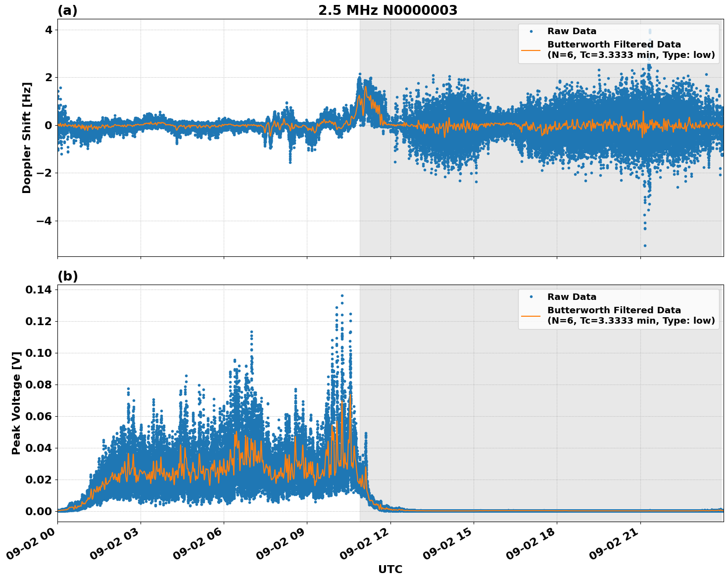The height and width of the screenshot is (580, 728).
Task: Click the panel label (b)
Action: [x=68, y=276]
